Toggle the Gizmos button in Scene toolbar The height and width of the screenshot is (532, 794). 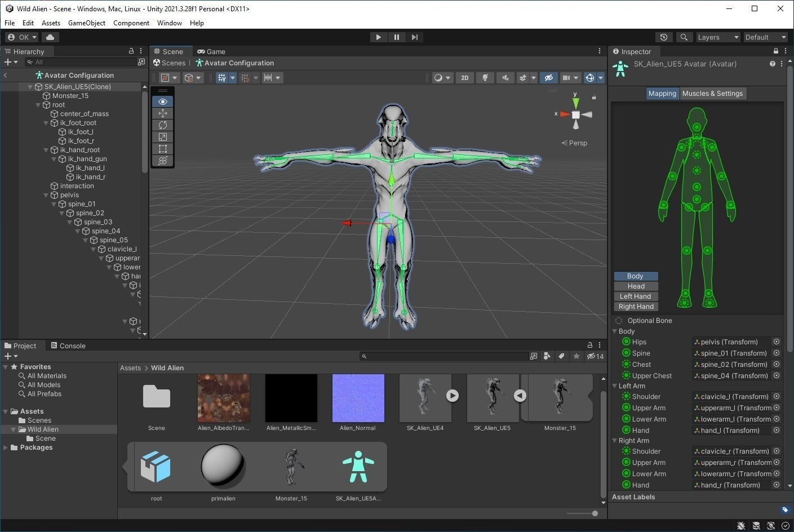590,78
